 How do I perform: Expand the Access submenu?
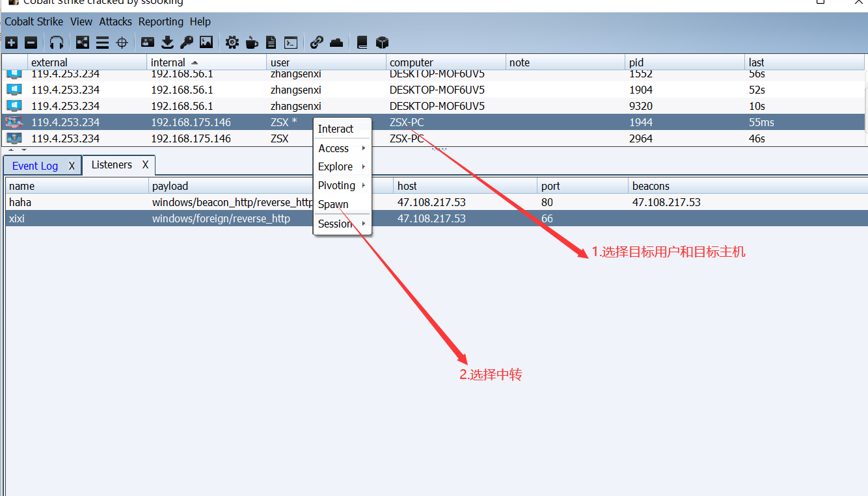342,148
